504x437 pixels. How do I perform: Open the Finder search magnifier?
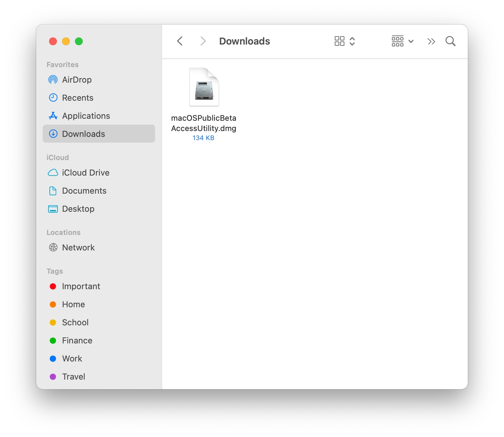click(450, 41)
